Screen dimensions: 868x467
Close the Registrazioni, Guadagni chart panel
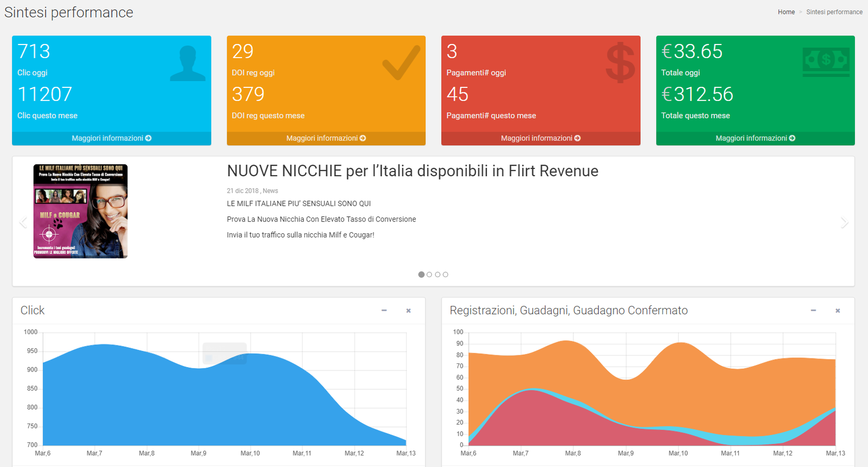point(838,311)
